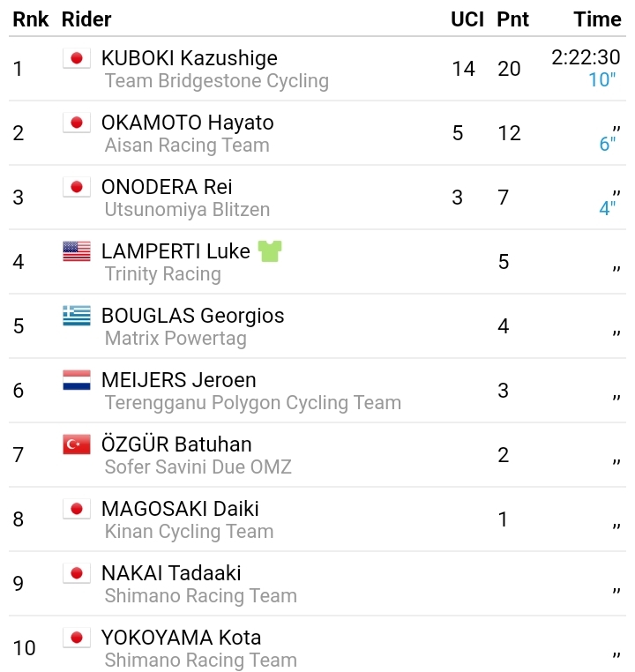Click the Greek flag beside BOUGLAS Georgios
The image size is (635, 672).
point(77,316)
